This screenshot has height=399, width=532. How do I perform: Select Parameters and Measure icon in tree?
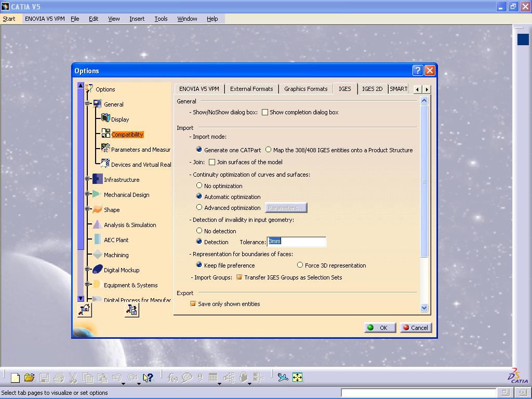(105, 148)
